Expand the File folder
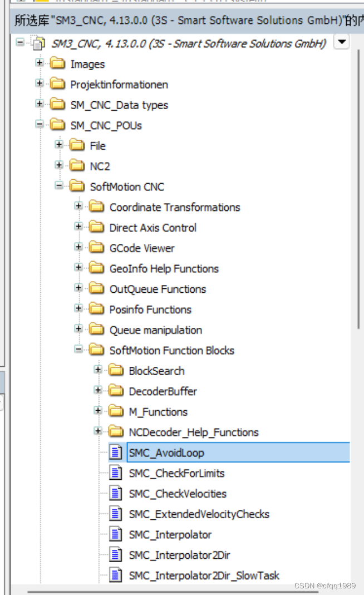The image size is (364, 595). coord(59,145)
